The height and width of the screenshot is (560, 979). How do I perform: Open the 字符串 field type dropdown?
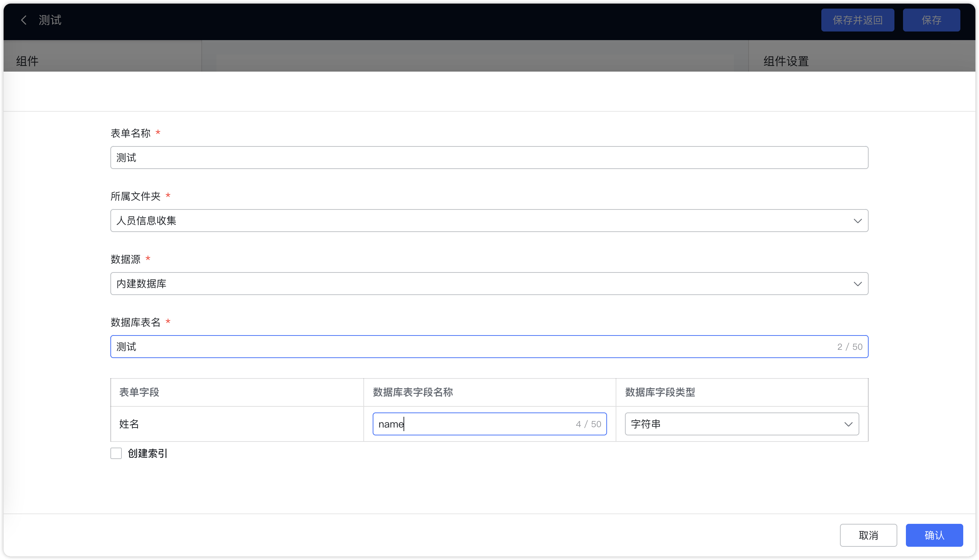click(x=741, y=424)
